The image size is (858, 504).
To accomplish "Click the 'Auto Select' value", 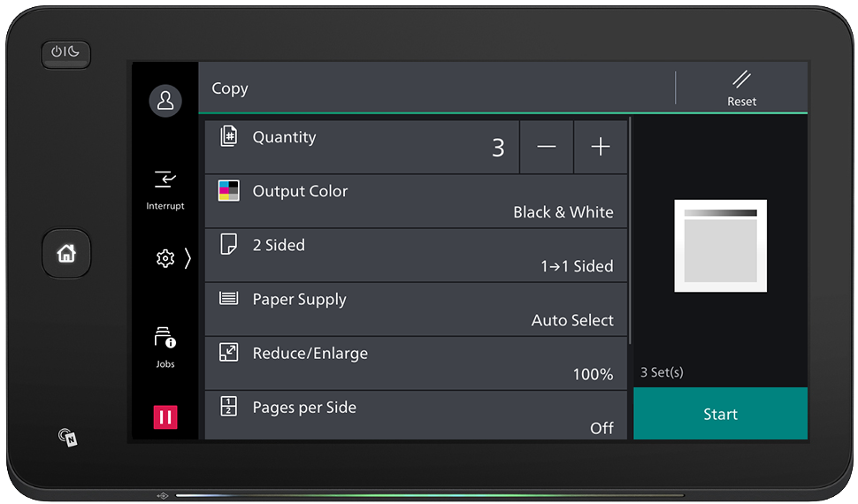I will point(572,320).
